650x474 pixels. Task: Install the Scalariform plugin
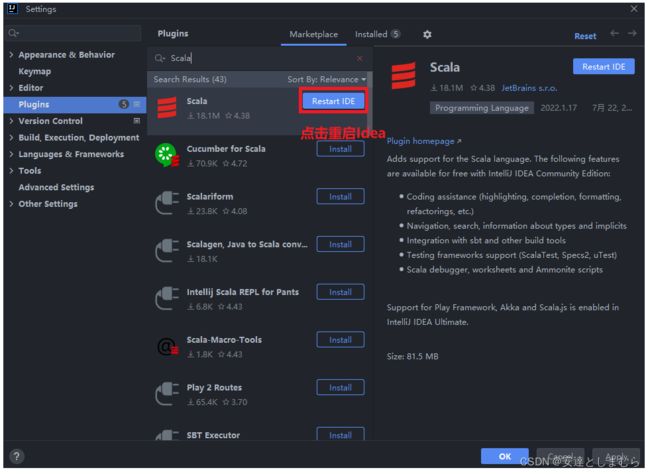[340, 197]
